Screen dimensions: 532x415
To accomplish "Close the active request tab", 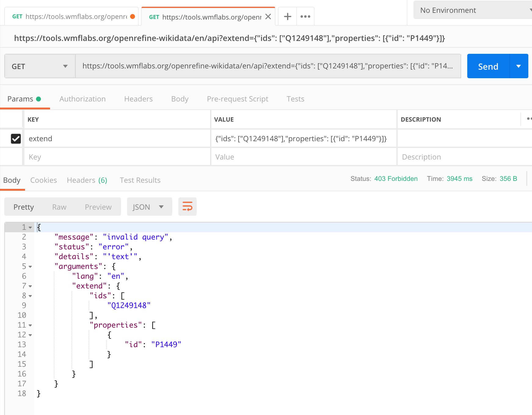I will point(268,17).
